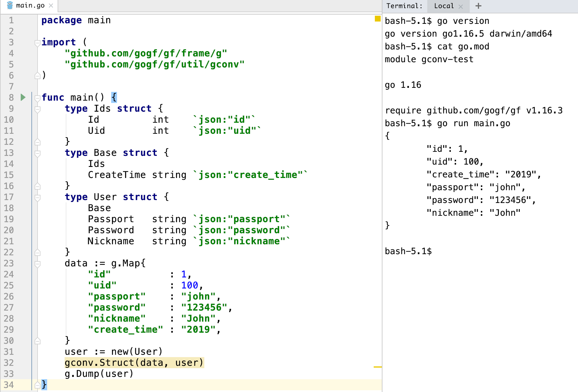Image resolution: width=578 pixels, height=392 pixels.
Task: Select the github.com/gogf/gf/util/gconv import string
Action: tap(154, 64)
